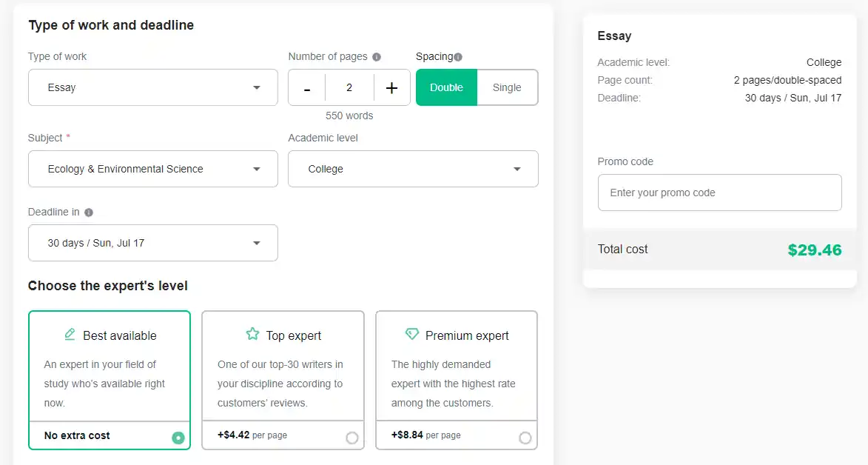The width and height of the screenshot is (868, 465).
Task: Open the Subject dropdown
Action: [152, 169]
